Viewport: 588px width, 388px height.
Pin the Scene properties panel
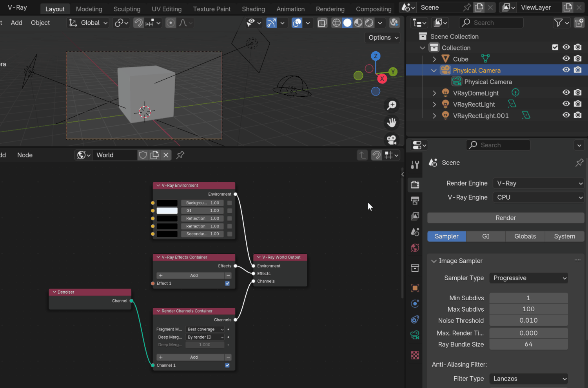[579, 162]
